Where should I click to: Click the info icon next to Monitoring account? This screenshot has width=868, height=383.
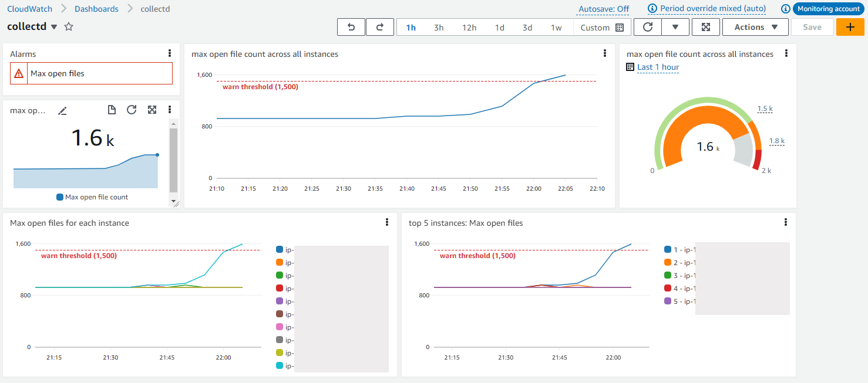(x=785, y=8)
